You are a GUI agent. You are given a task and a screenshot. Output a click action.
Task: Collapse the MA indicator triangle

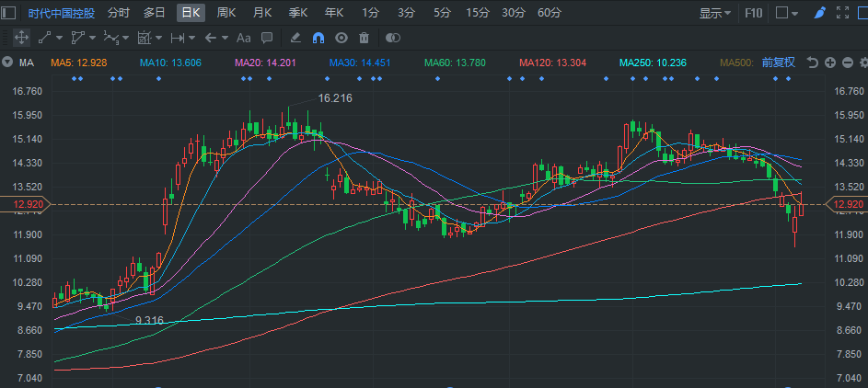pos(7,63)
